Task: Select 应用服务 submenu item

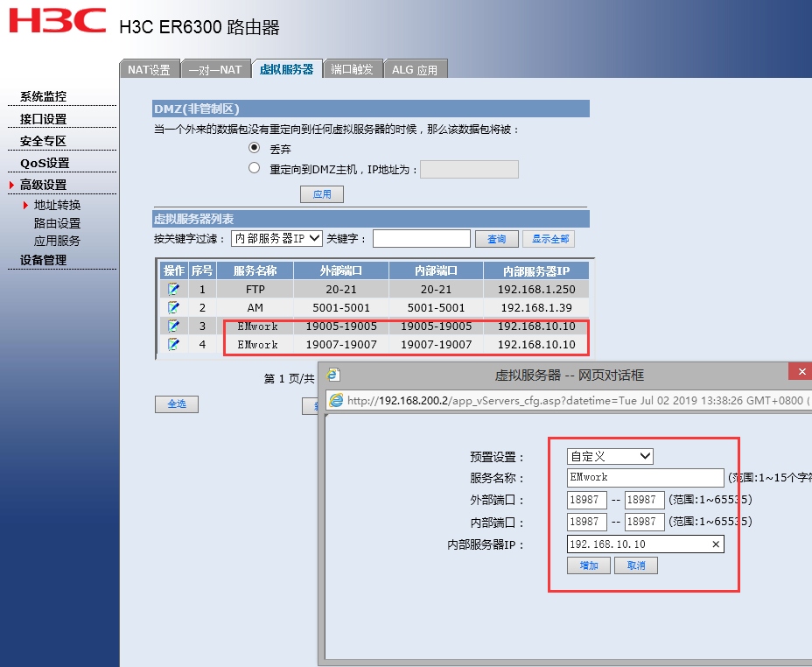Action: pos(57,241)
